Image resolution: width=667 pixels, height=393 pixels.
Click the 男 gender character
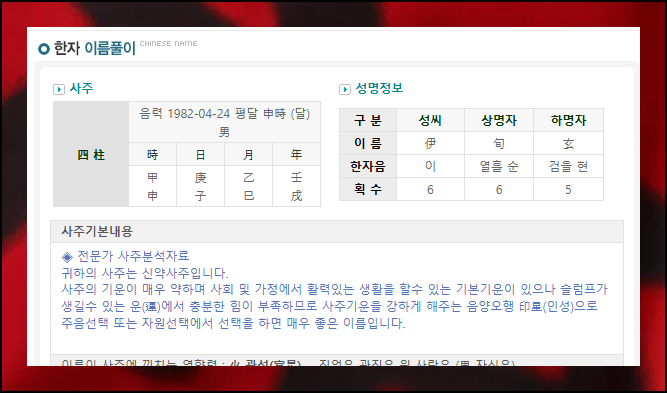[x=224, y=132]
